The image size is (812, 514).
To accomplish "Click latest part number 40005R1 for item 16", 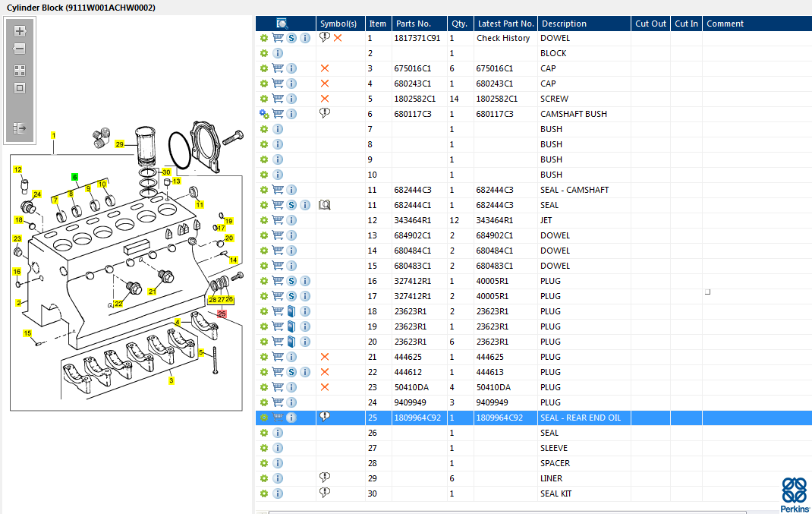I will (x=492, y=282).
